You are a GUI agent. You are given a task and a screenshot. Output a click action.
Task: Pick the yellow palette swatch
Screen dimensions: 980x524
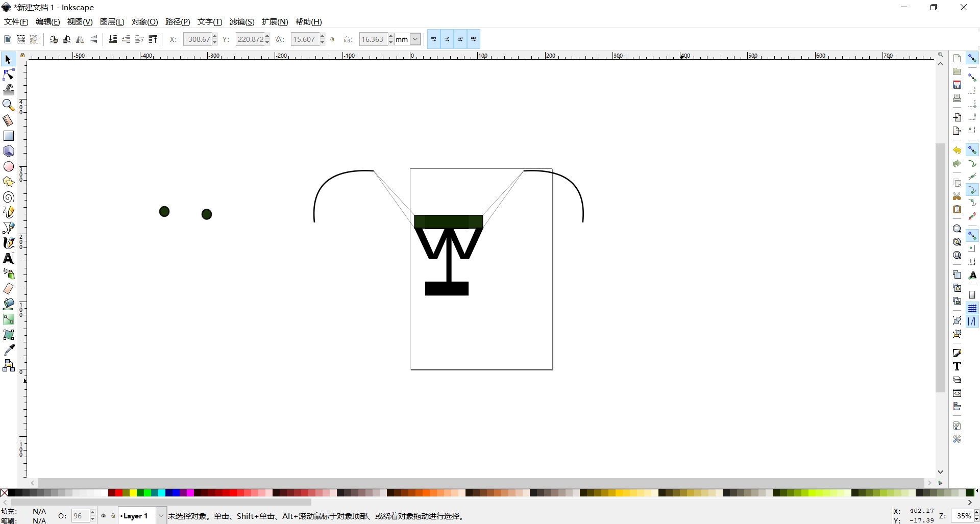(133, 493)
